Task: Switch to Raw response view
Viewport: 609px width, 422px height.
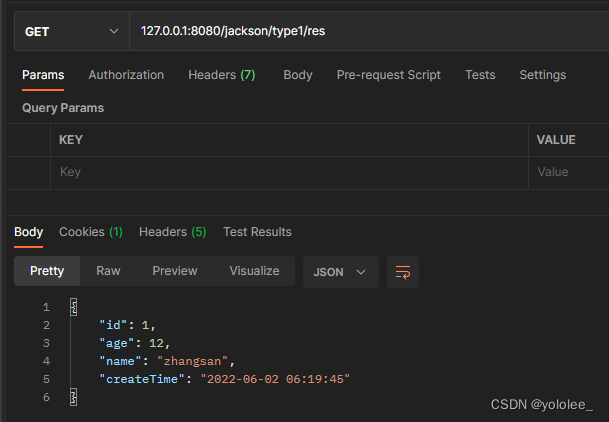Action: [108, 271]
